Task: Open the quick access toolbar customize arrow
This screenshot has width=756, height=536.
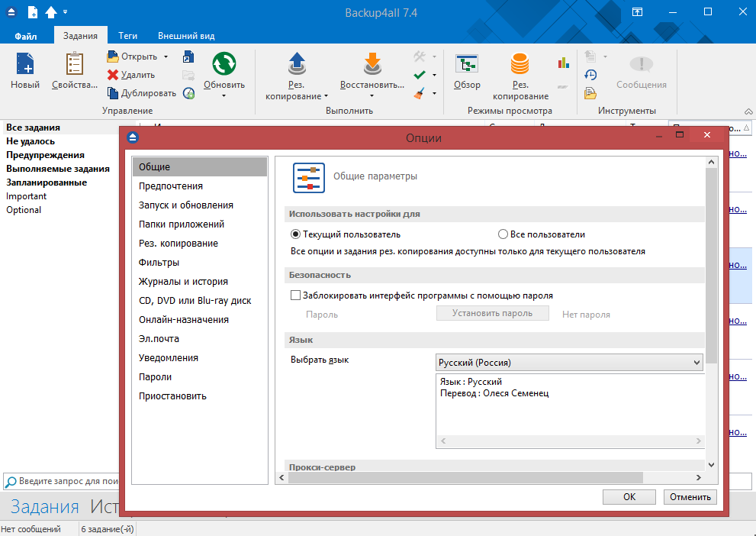Action: click(65, 12)
